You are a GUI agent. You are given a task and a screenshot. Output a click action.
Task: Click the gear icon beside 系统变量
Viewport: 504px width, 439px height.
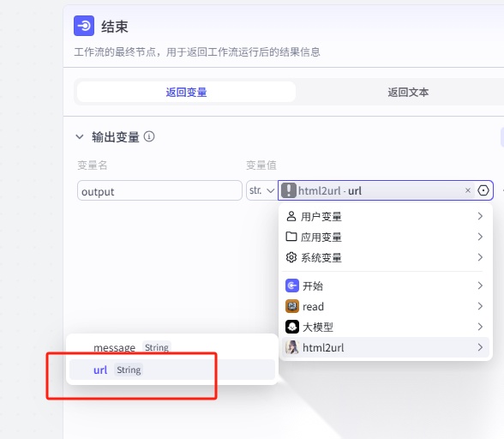point(291,257)
